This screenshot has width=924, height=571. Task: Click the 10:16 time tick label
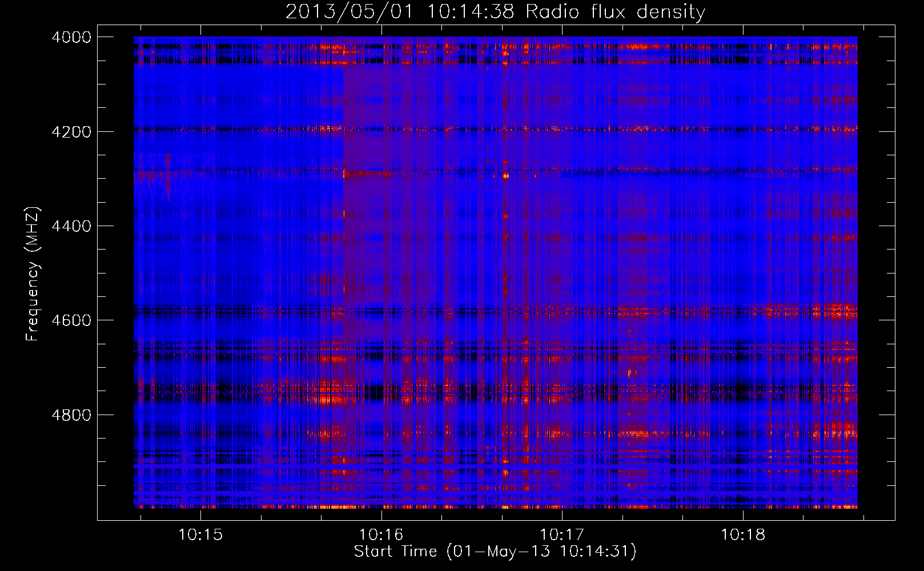(381, 534)
